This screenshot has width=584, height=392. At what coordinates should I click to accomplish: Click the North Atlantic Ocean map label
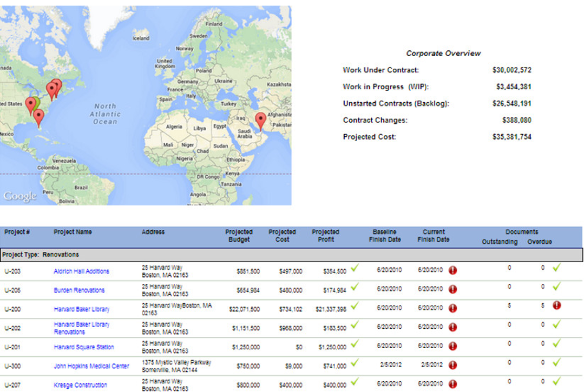[105, 114]
